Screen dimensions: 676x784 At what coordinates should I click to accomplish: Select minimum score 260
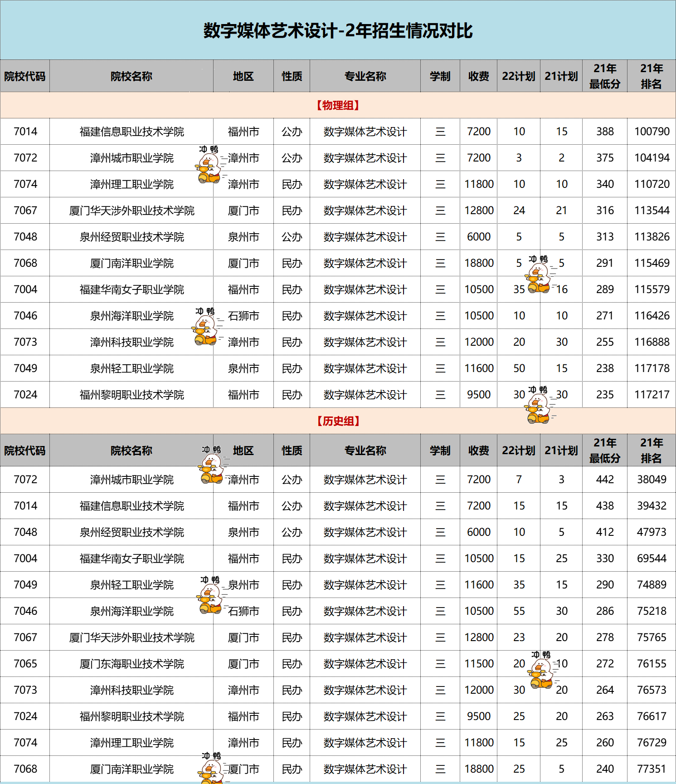pyautogui.click(x=605, y=743)
